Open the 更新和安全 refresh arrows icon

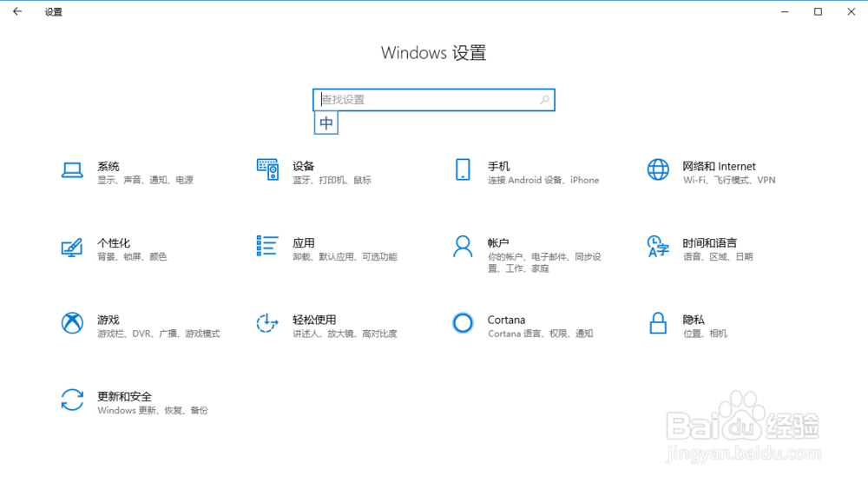click(x=72, y=400)
